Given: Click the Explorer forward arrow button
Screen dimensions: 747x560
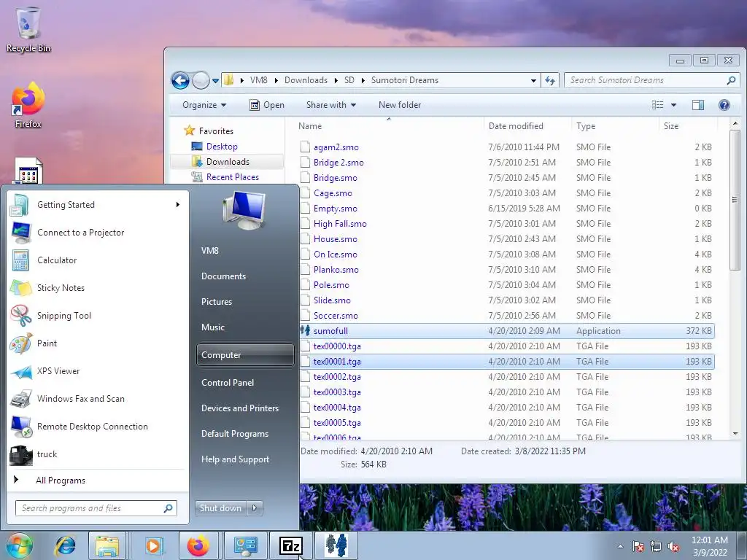Looking at the screenshot, I should pyautogui.click(x=201, y=80).
